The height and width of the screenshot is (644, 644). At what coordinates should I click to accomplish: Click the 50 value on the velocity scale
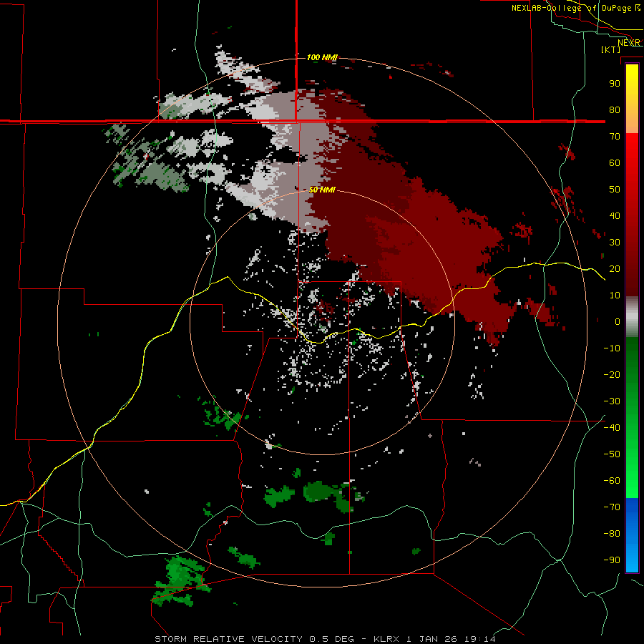pyautogui.click(x=615, y=190)
